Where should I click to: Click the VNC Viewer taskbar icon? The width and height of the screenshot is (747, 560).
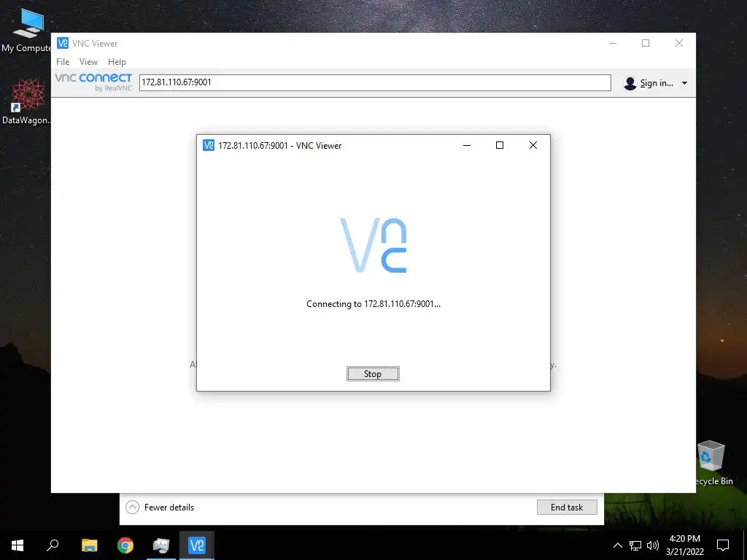coord(197,545)
